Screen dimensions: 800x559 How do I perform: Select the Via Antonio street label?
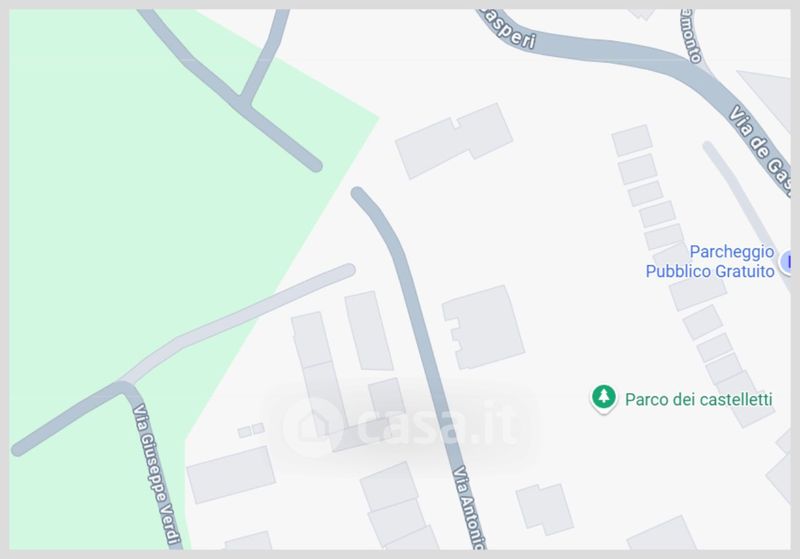coord(469,506)
